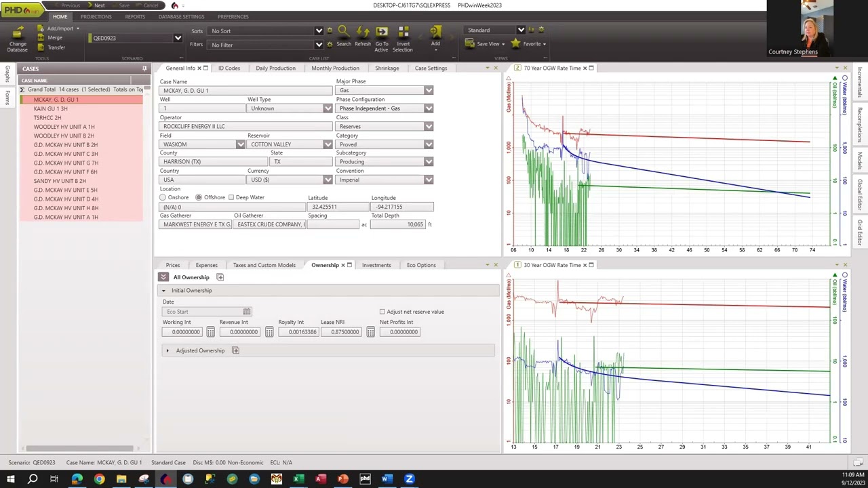Toggle Water axis circle on 70 Year graph

pos(845,79)
